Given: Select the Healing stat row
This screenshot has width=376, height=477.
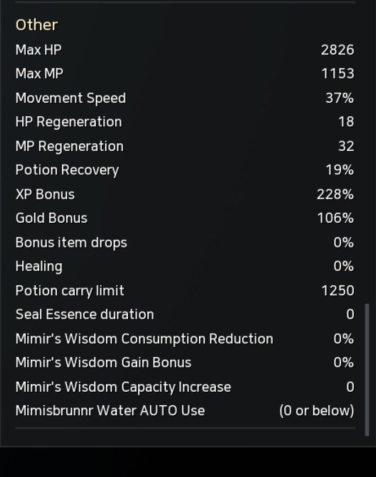Looking at the screenshot, I should pos(185,267).
